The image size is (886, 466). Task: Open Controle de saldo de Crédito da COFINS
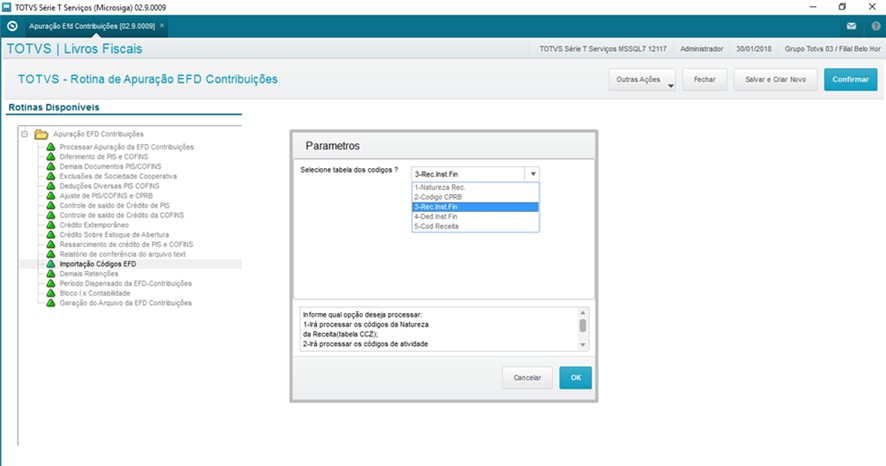coord(121,215)
